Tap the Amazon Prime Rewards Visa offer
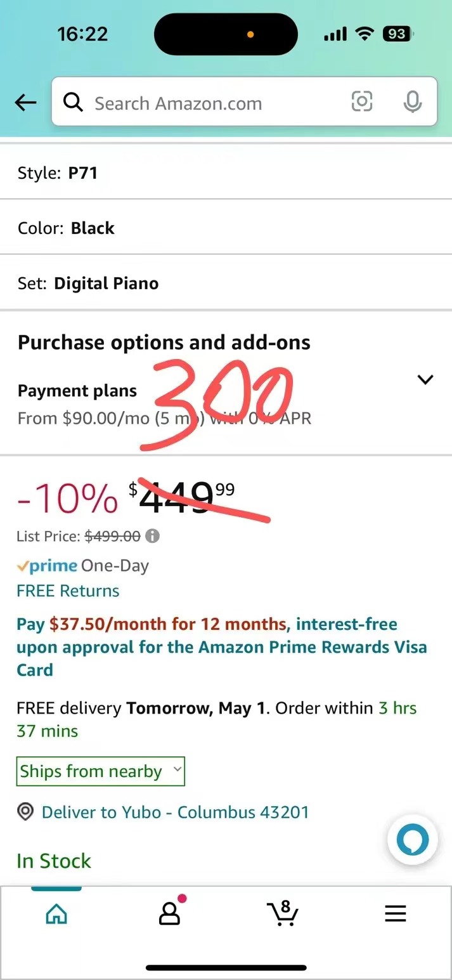This screenshot has height=980, width=452. 221,647
